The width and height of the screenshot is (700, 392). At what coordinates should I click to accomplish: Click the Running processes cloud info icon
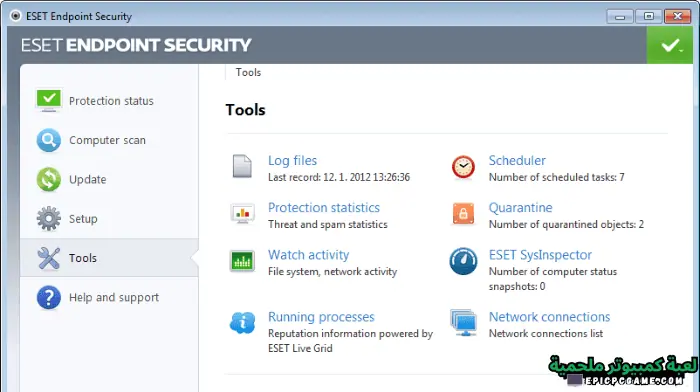pos(242,322)
